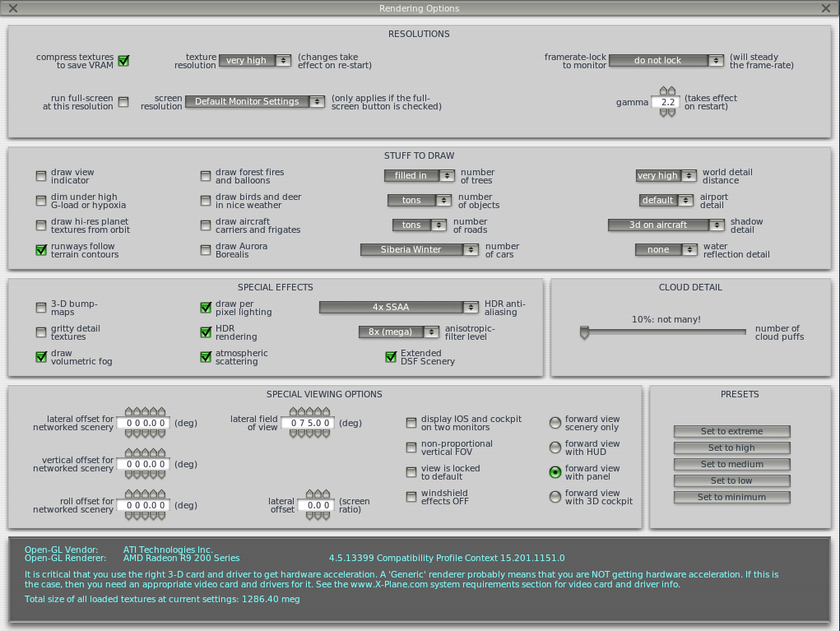Open the world detail distance dropdown

coord(666,176)
